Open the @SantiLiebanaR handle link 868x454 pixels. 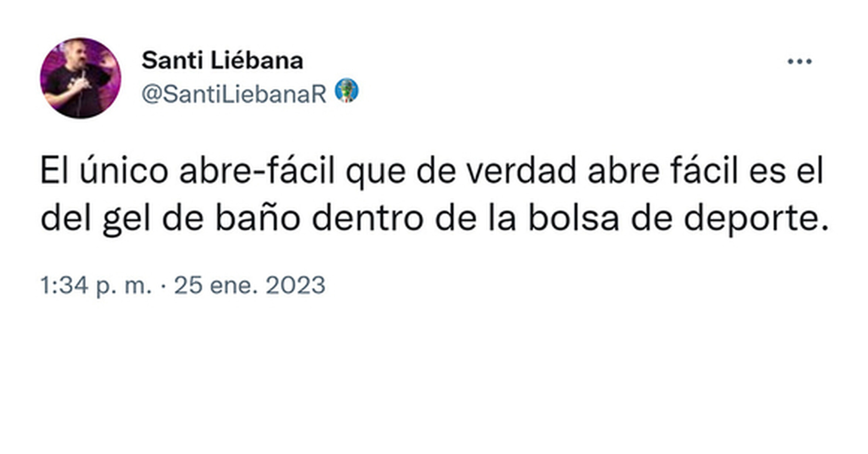click(x=234, y=94)
